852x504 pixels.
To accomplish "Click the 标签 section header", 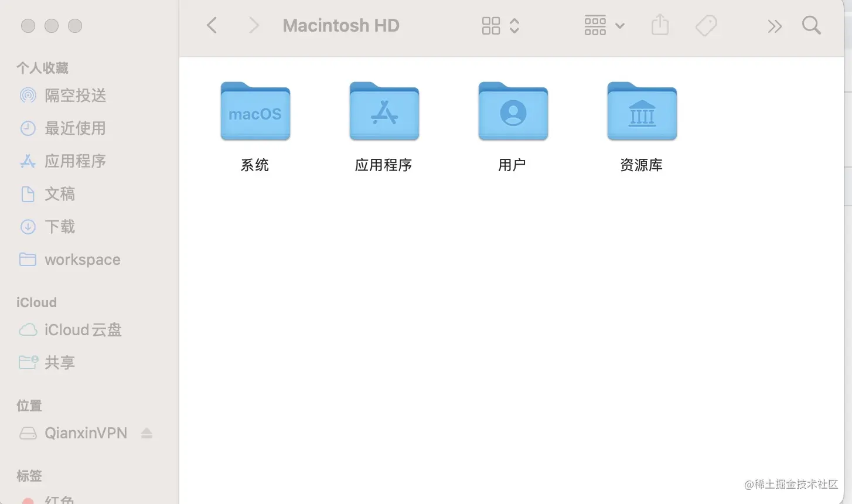I will pos(29,476).
